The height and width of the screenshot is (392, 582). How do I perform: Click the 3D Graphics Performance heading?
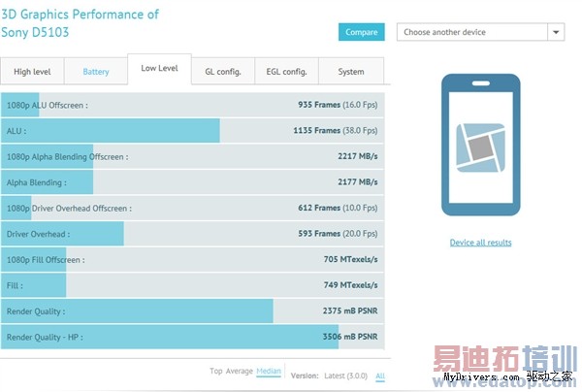pos(80,23)
